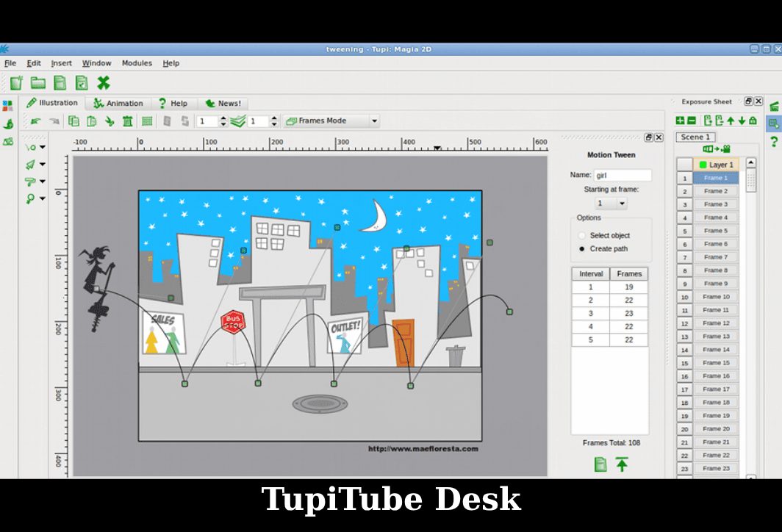
Task: Click the trash delete icon in toolbar
Action: [127, 121]
